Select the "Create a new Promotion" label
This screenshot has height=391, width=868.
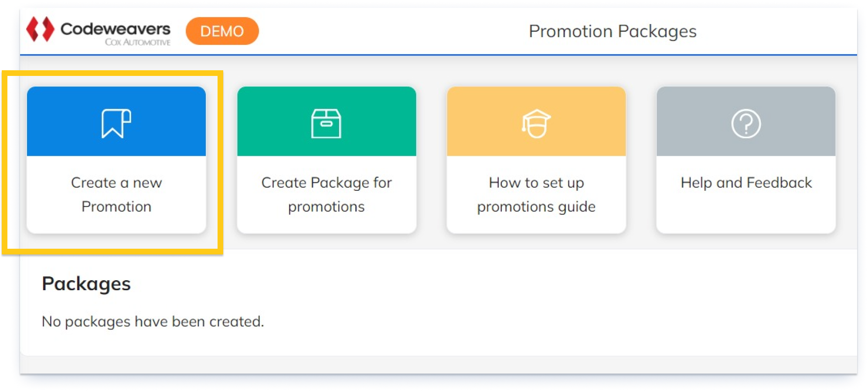[x=116, y=194]
